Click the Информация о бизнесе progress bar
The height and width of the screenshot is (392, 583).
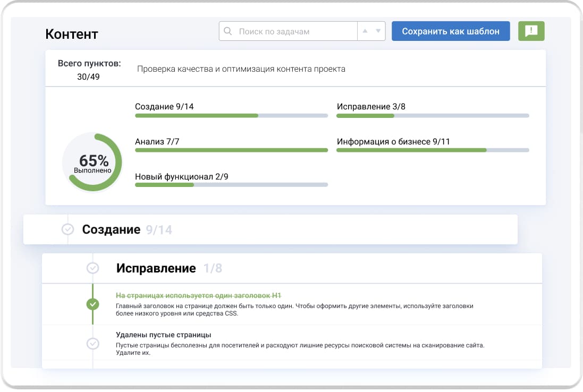click(433, 150)
